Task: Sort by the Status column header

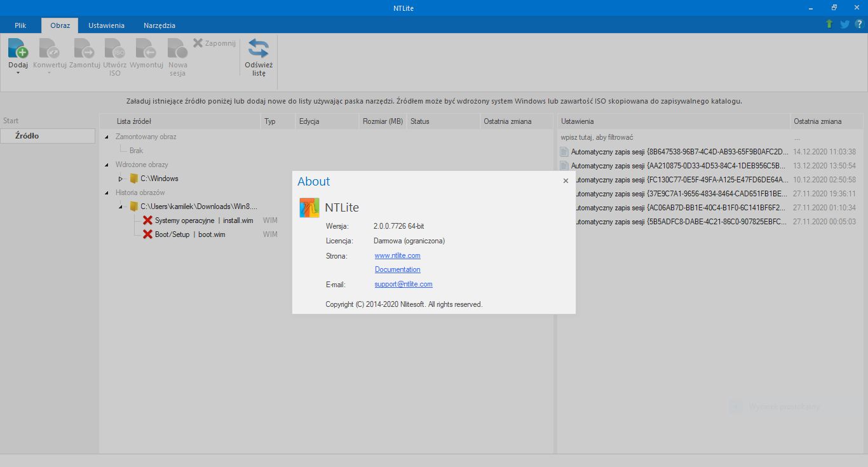Action: point(444,121)
